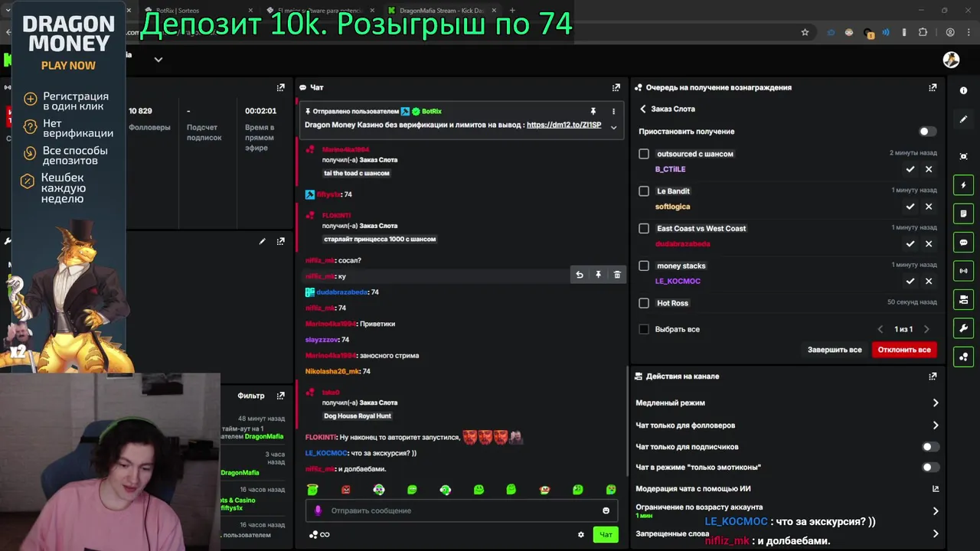
Task: Pin the hovered 'ку' chat message
Action: tap(598, 275)
